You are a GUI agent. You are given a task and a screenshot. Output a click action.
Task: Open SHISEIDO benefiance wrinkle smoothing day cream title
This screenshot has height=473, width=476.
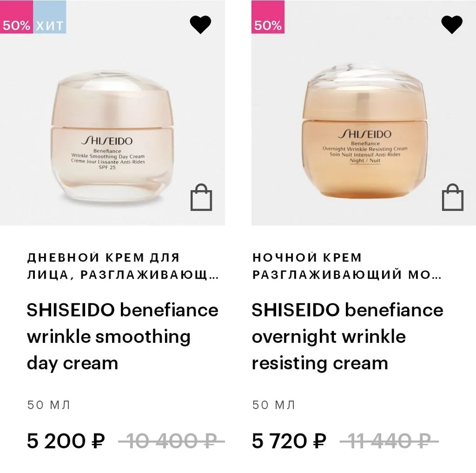click(x=123, y=337)
